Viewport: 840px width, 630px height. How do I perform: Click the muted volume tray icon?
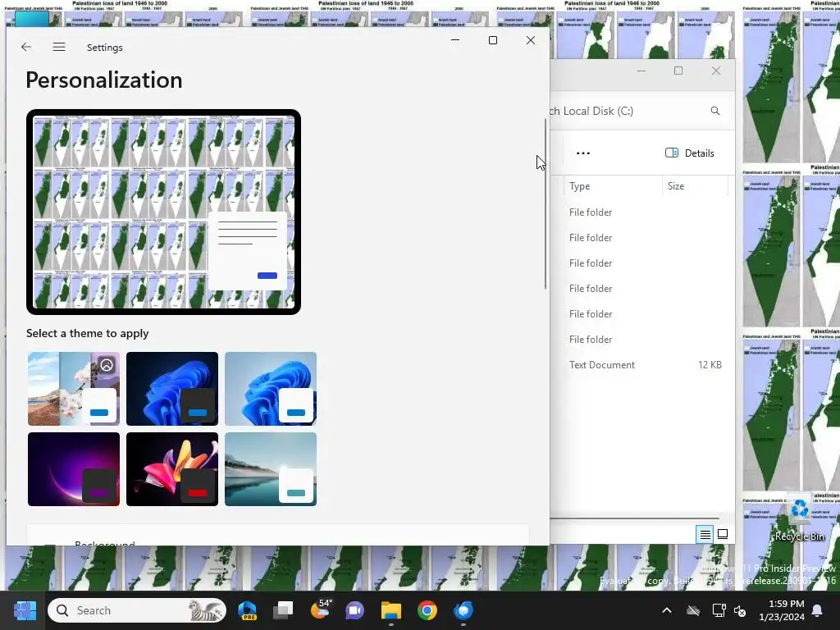coord(741,610)
